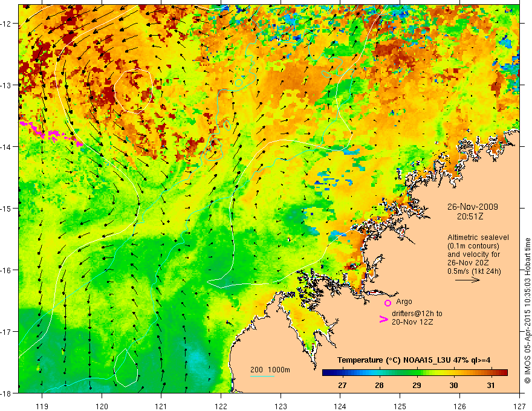Click longitude axis label 124
Image resolution: width=532 pixels, height=411 pixels.
[x=340, y=406]
